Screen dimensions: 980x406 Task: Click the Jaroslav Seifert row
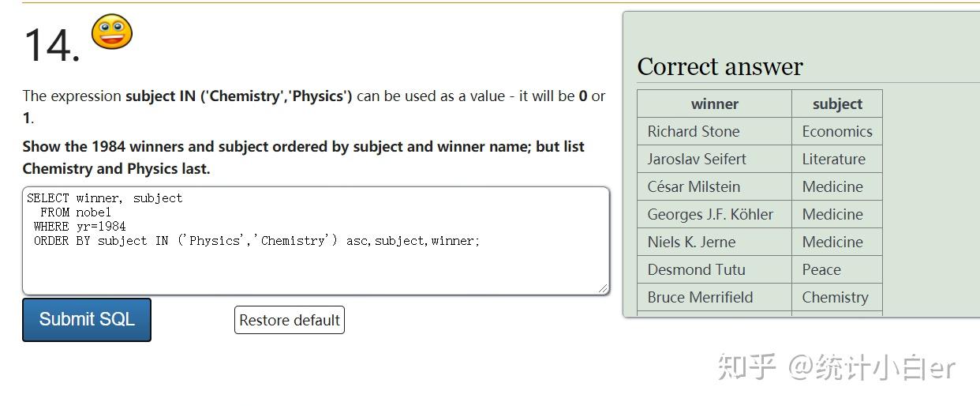pos(760,159)
